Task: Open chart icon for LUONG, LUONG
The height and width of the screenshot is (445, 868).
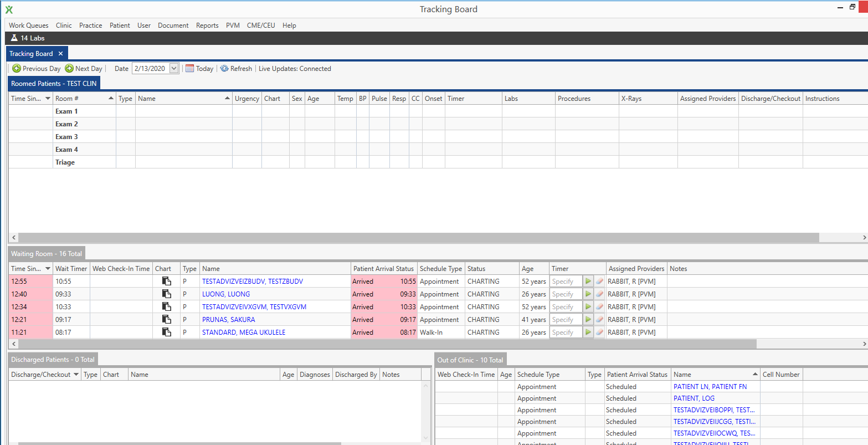Action: click(x=166, y=294)
